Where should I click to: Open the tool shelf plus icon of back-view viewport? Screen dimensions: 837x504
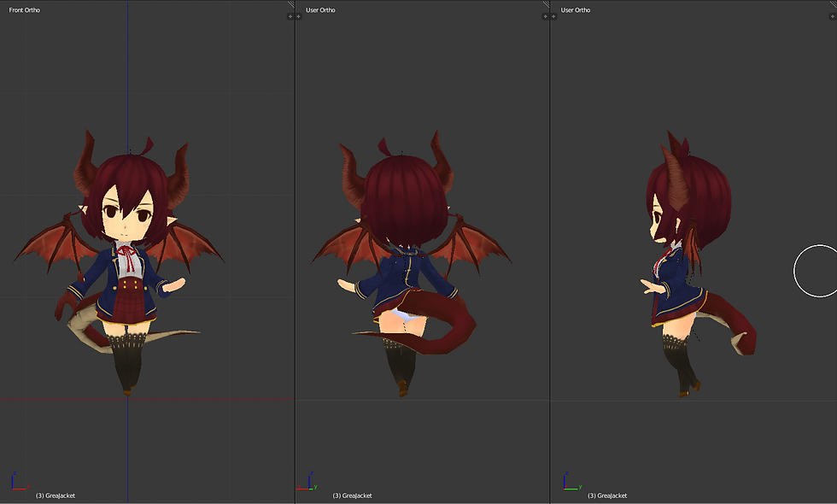point(298,16)
